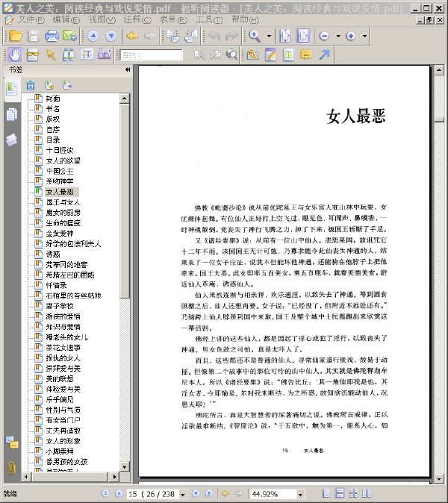Click bookmarks list scroll down arrow
The height and width of the screenshot is (503, 448).
124,466
